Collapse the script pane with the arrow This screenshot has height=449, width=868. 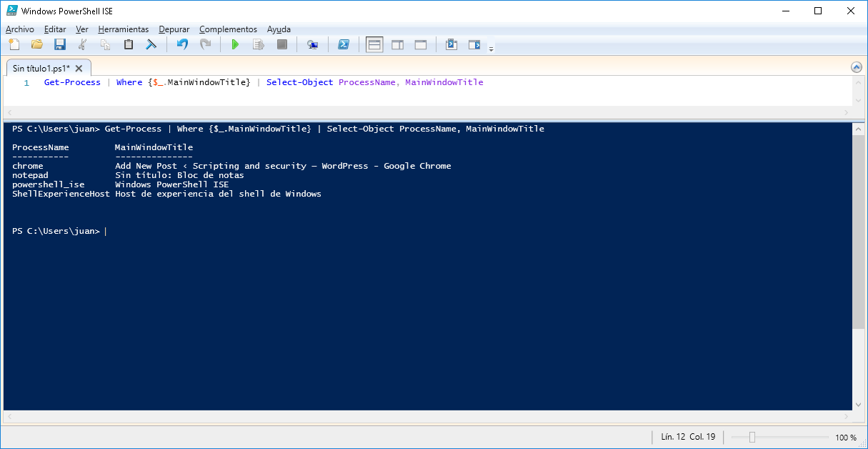point(857,67)
